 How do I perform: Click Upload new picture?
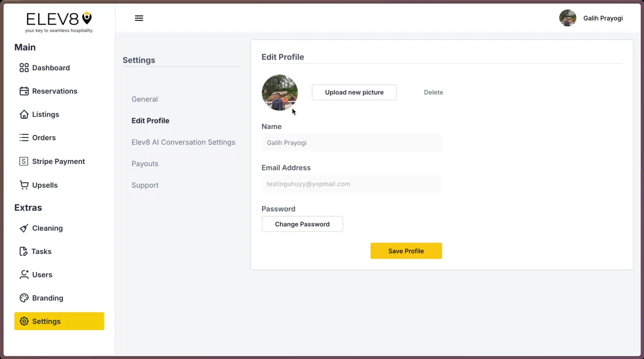pyautogui.click(x=354, y=92)
